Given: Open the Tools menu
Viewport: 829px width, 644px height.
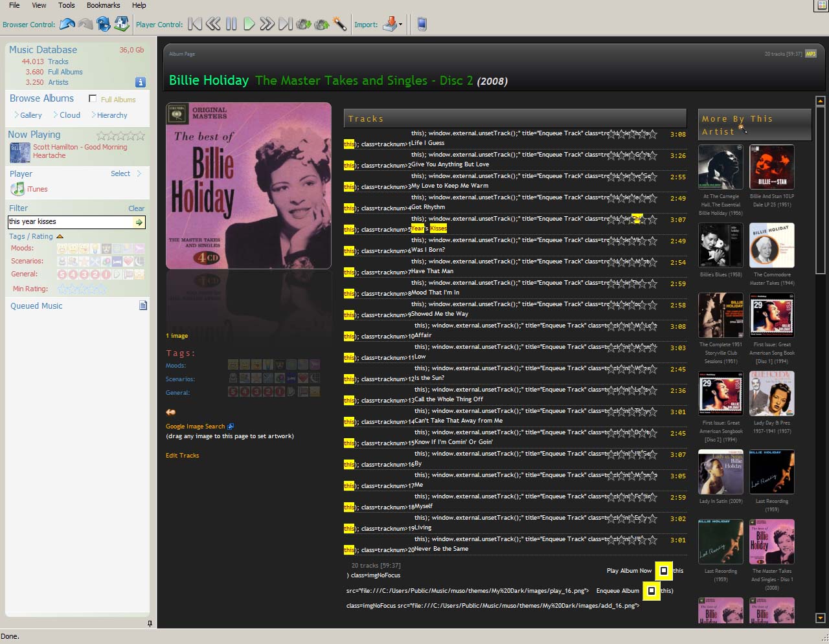Looking at the screenshot, I should click(x=67, y=5).
